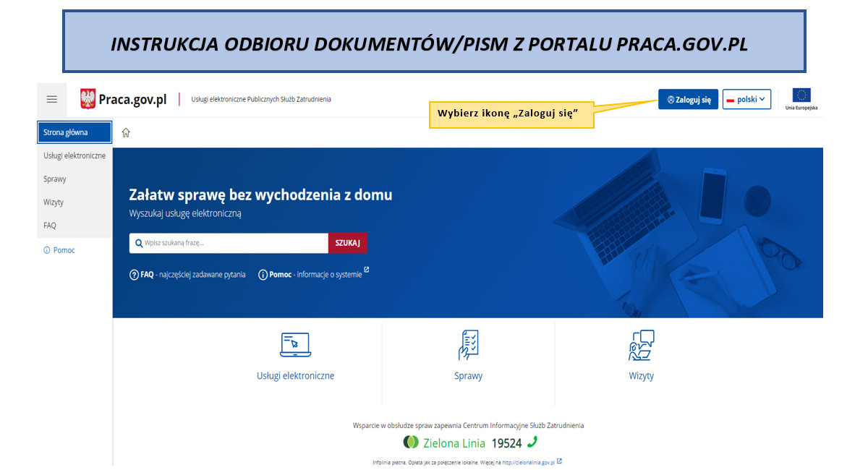Click the Wizyty tile label
This screenshot has width=868, height=470.
pos(641,376)
